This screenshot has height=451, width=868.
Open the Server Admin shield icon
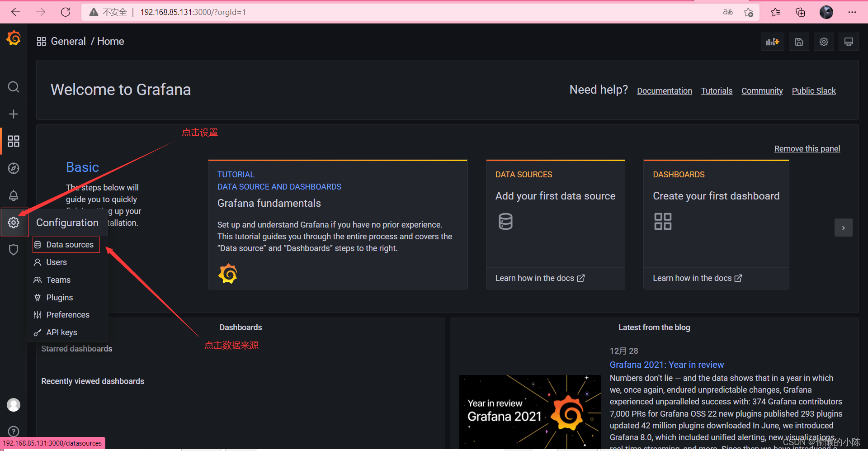point(14,250)
